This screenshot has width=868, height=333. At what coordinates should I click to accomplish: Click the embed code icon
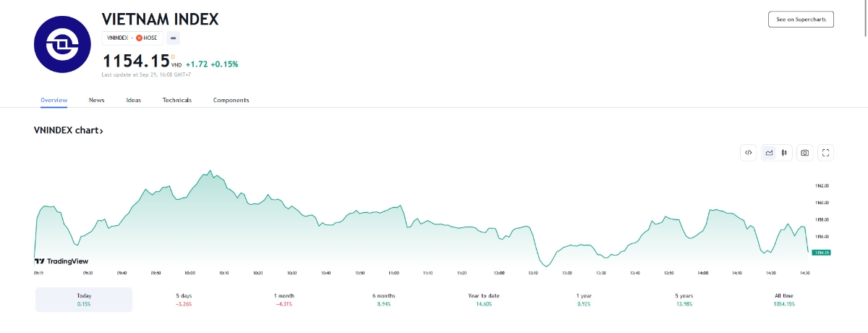tap(749, 153)
